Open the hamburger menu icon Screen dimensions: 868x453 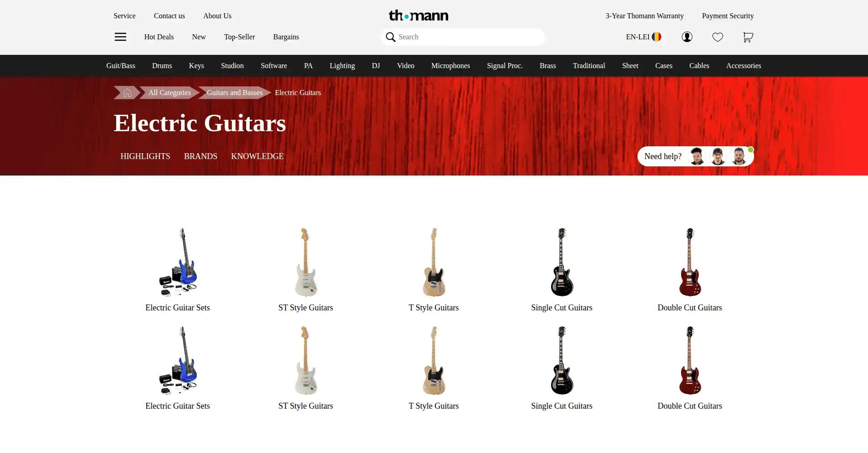[x=120, y=37]
